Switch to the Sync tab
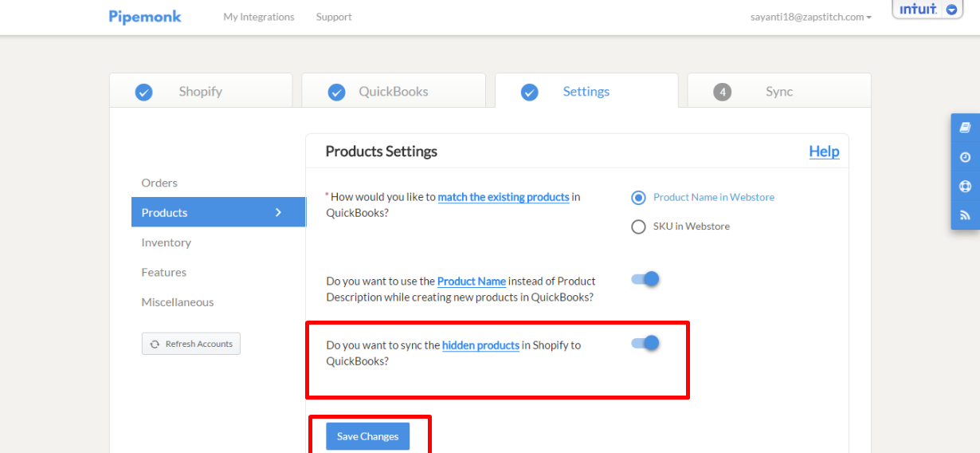 pos(779,90)
